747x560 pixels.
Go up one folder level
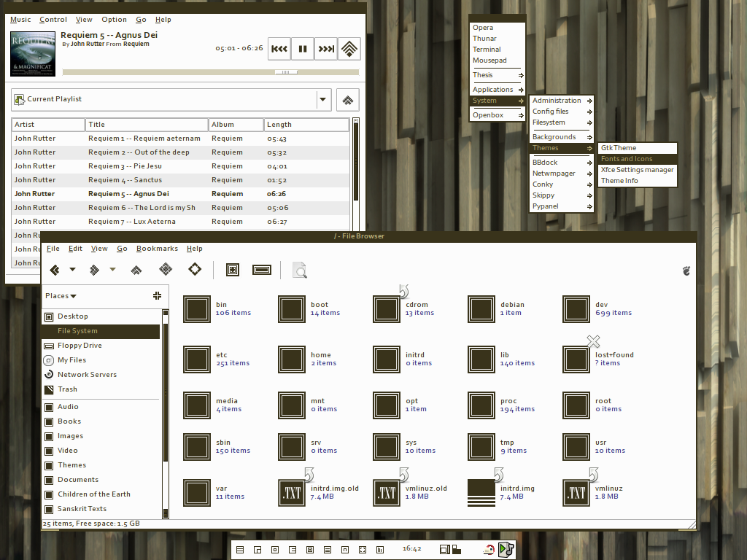coord(136,270)
